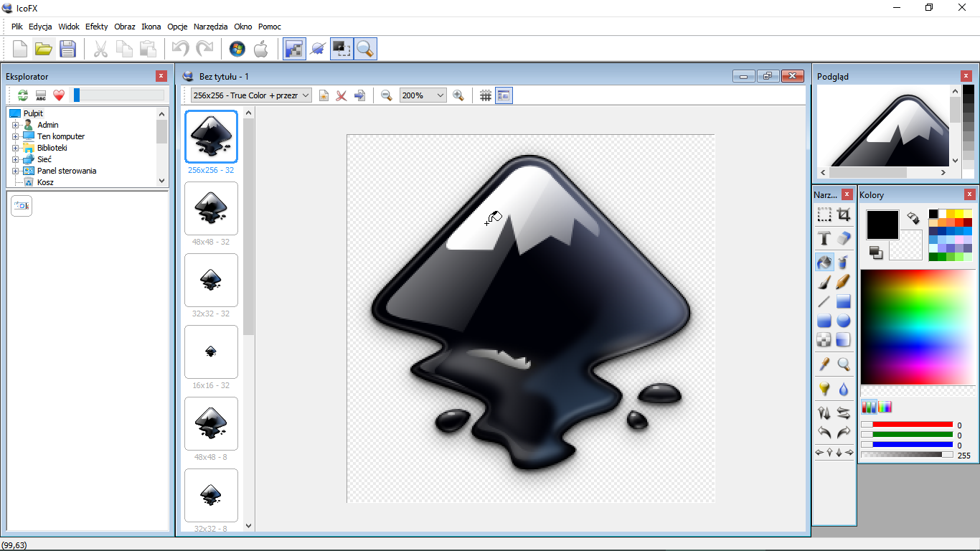Reset to default black and white colors
This screenshot has height=551, width=980.
click(876, 253)
